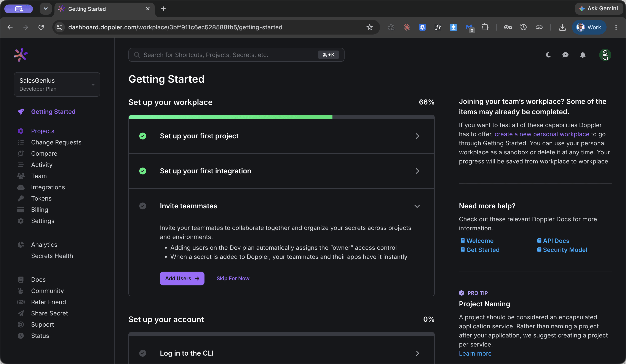Open a new browser tab
This screenshot has width=626, height=364.
[163, 9]
